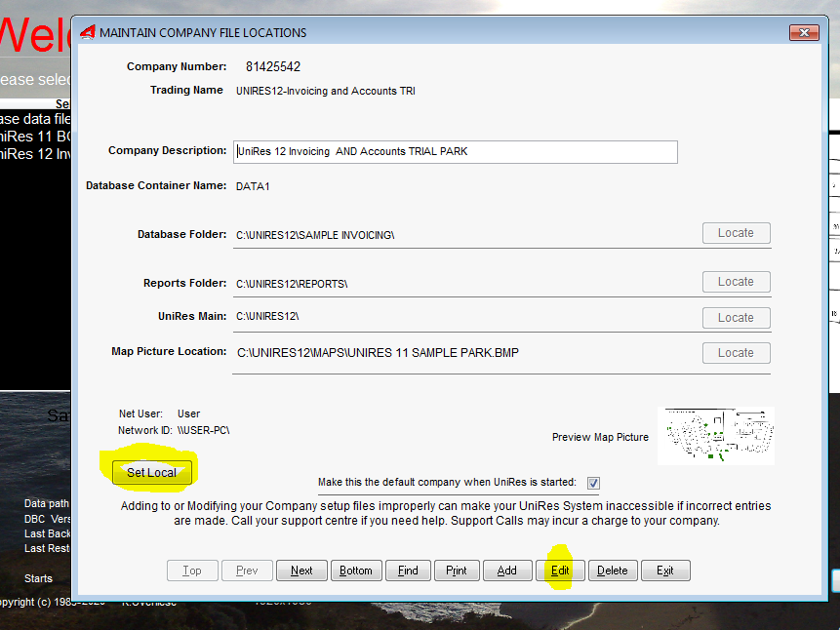Click the UniRes Main path C:\UNIRES12\
Screen dimensions: 840x630
point(267,317)
